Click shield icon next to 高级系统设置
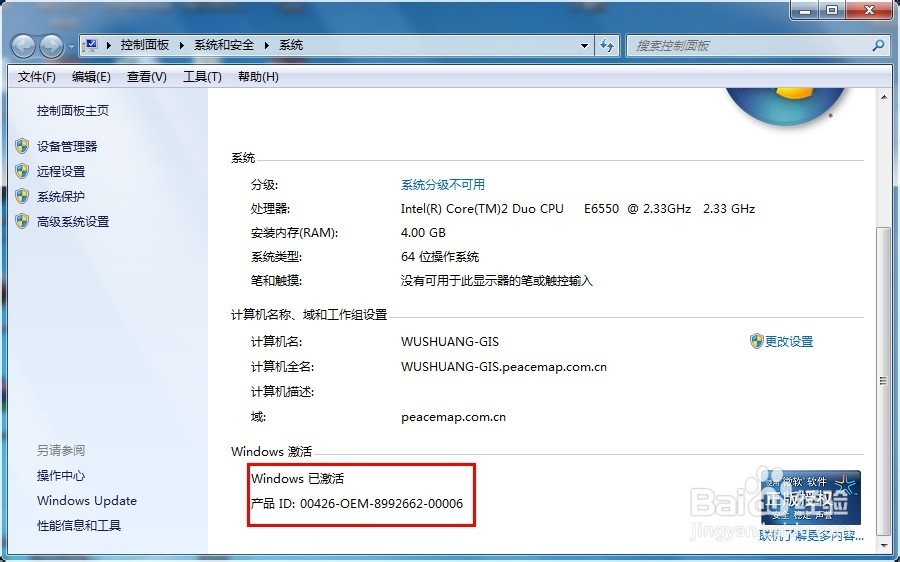900x562 pixels. click(22, 221)
